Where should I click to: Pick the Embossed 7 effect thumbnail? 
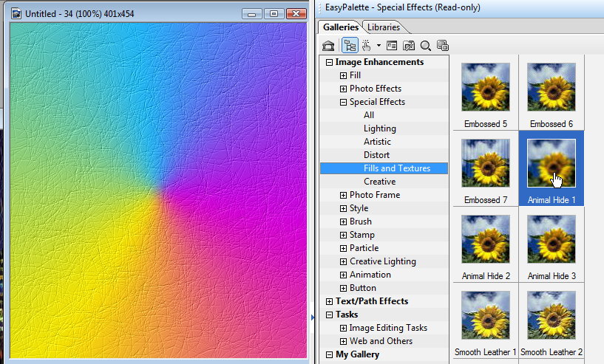tap(486, 163)
